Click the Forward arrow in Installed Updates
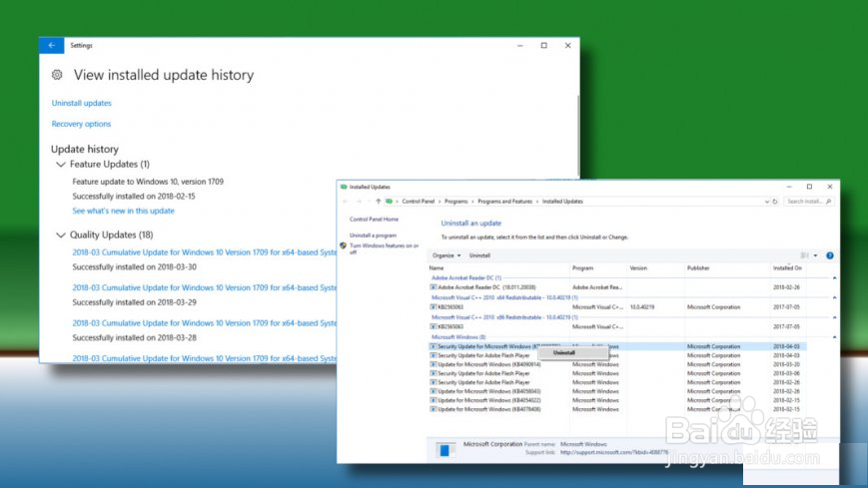Screen dimensions: 868x488 tap(359, 202)
